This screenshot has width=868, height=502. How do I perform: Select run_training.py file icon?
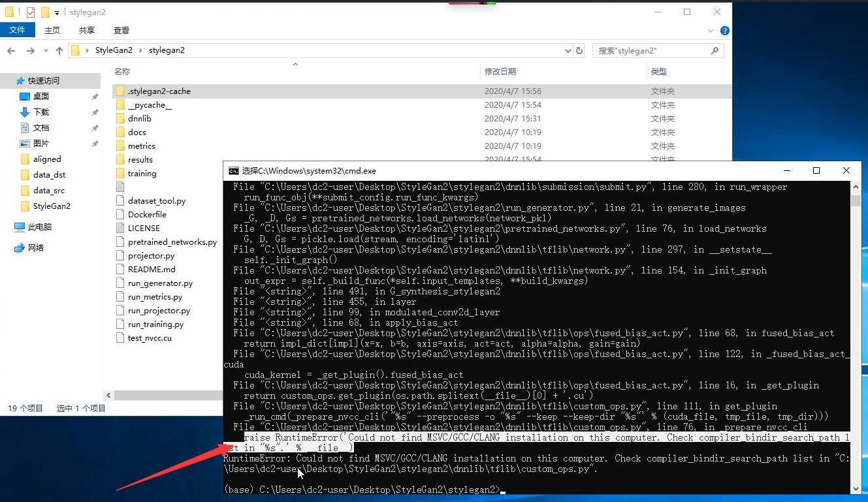pos(120,324)
